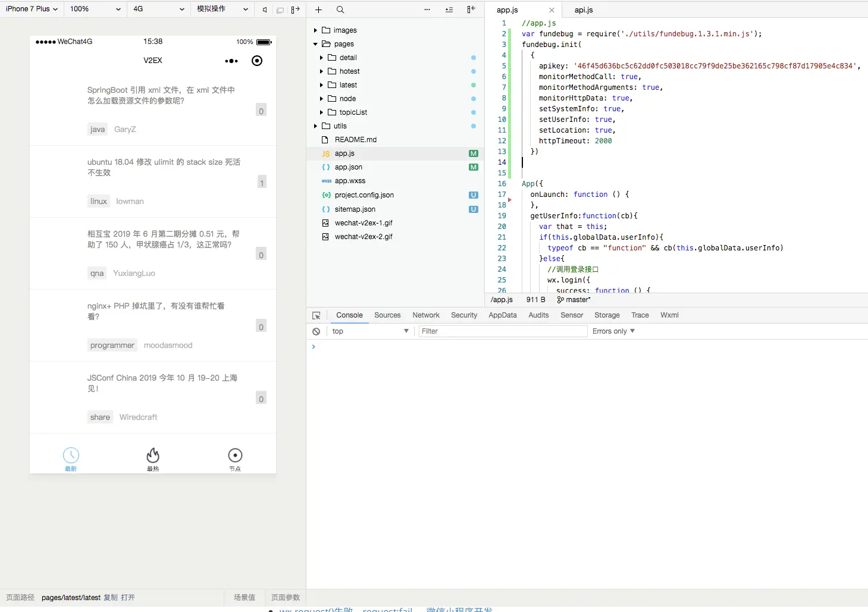Open the Sensor tab
Image resolution: width=868 pixels, height=612 pixels.
coord(572,315)
